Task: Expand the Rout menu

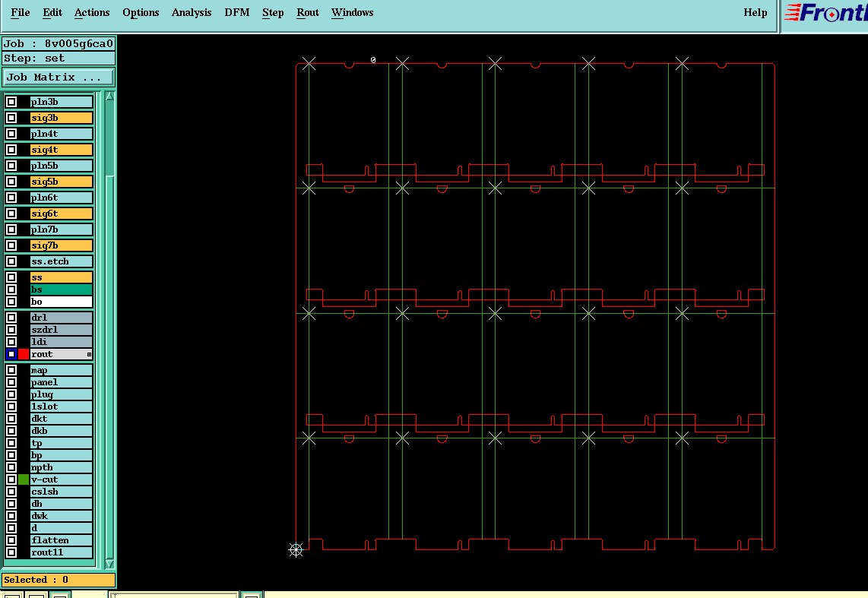Action: [307, 13]
